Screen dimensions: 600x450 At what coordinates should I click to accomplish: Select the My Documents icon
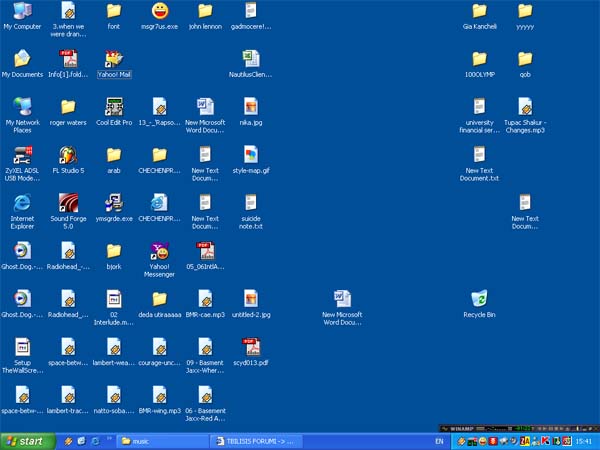pos(22,64)
